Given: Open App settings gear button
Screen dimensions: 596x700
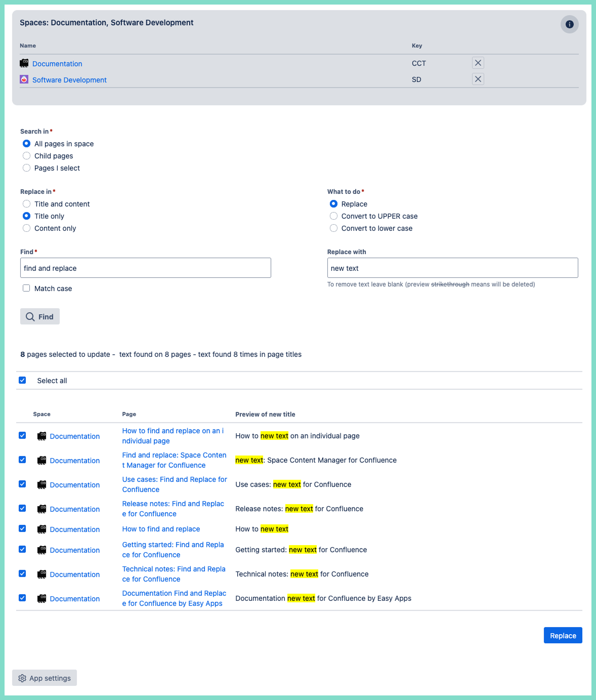Looking at the screenshot, I should [x=45, y=678].
